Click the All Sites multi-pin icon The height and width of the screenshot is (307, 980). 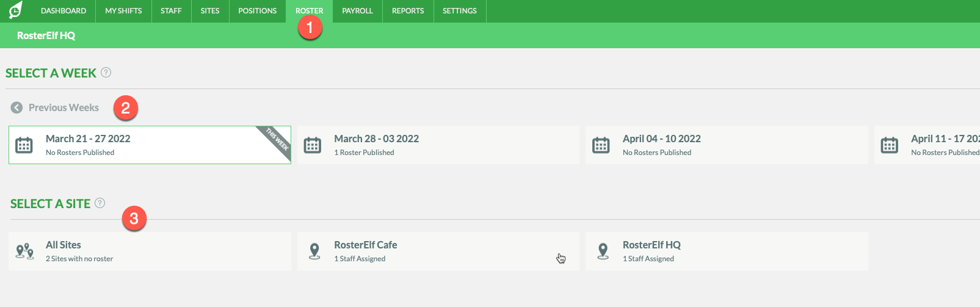coord(24,251)
